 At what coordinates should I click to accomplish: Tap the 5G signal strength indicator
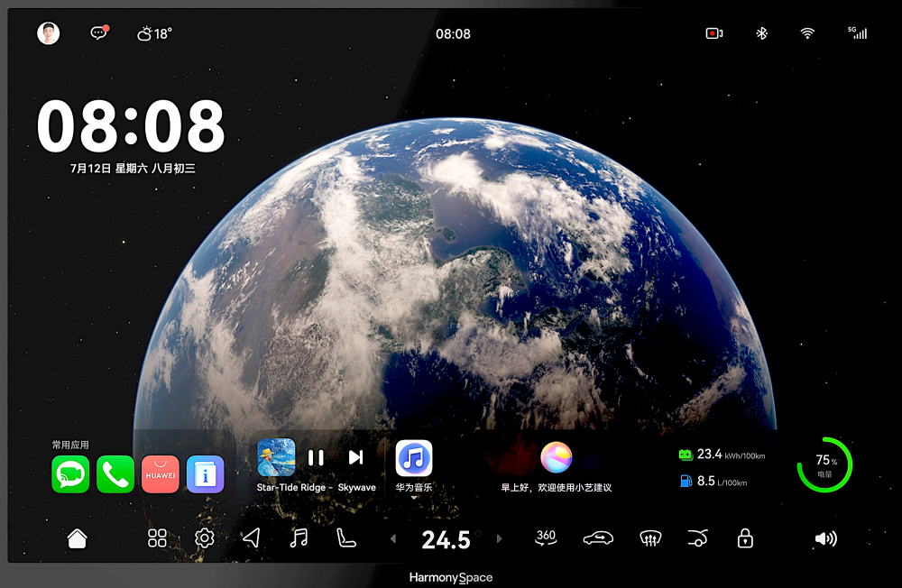click(857, 32)
